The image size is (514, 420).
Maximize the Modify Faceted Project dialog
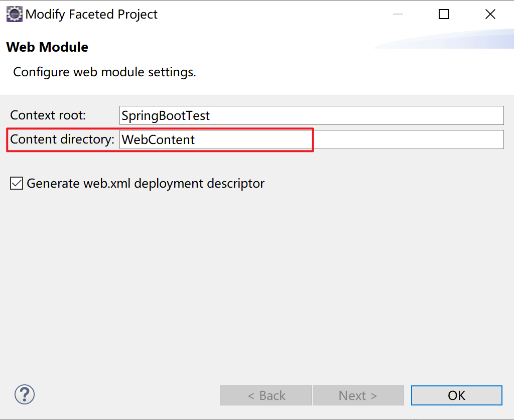444,14
